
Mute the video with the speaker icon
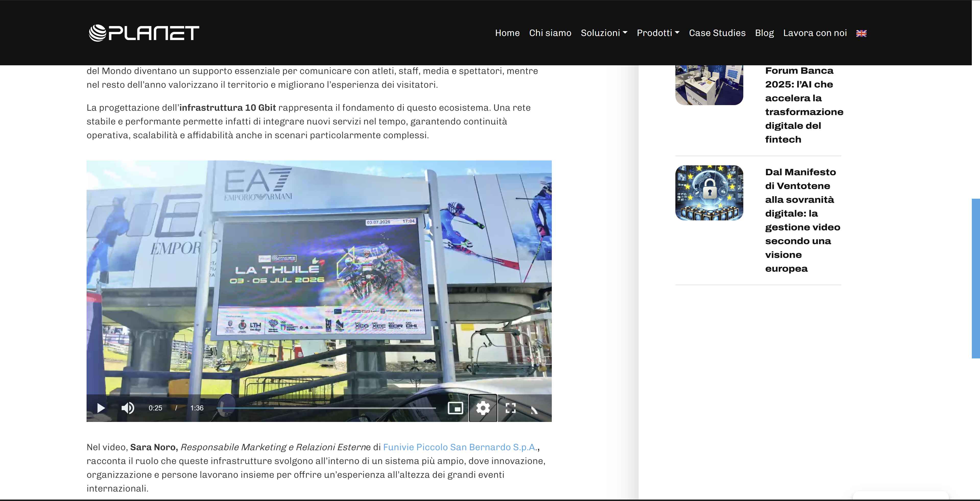pos(128,408)
